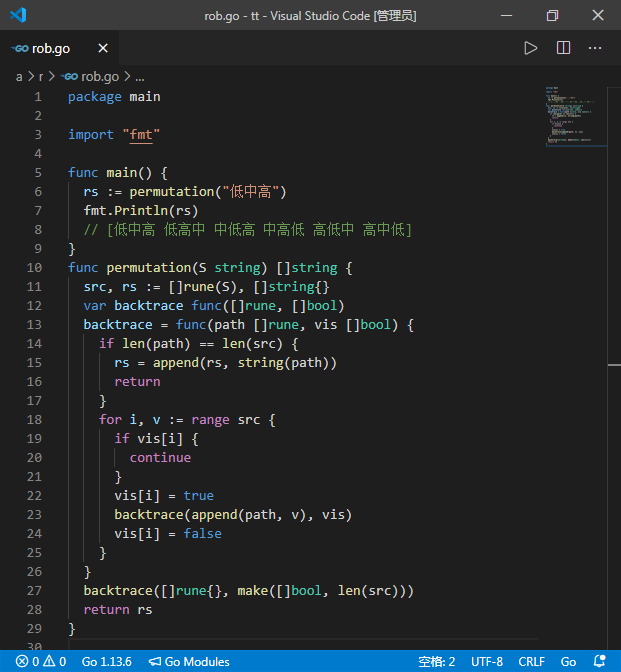Run the Go file with play button

[x=531, y=48]
